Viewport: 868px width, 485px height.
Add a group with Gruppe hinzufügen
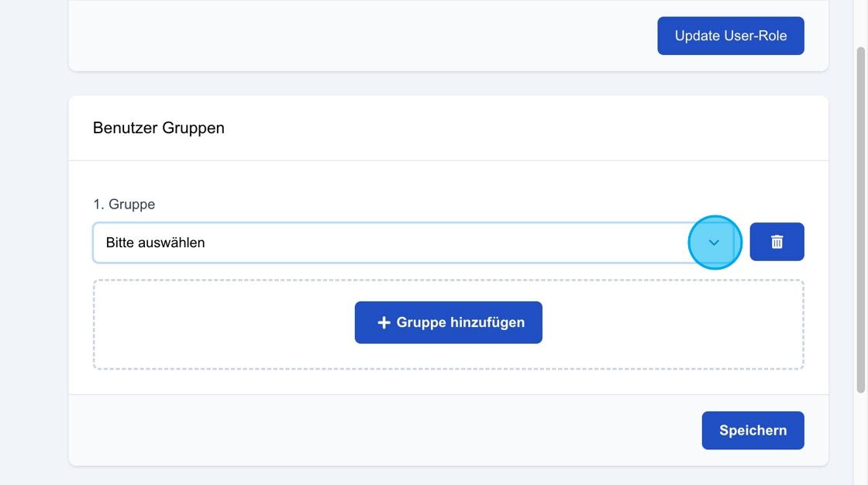click(448, 322)
